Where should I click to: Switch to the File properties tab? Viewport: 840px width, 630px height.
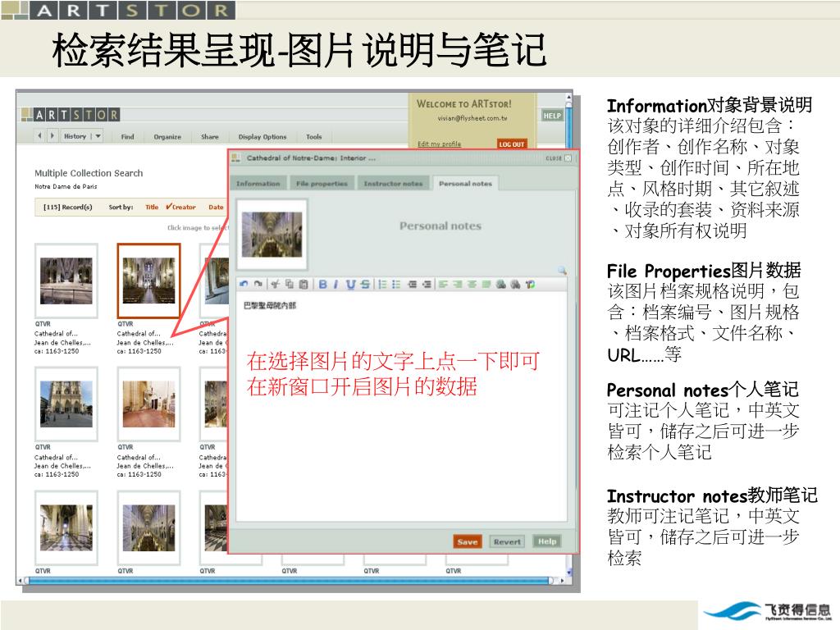tap(322, 183)
